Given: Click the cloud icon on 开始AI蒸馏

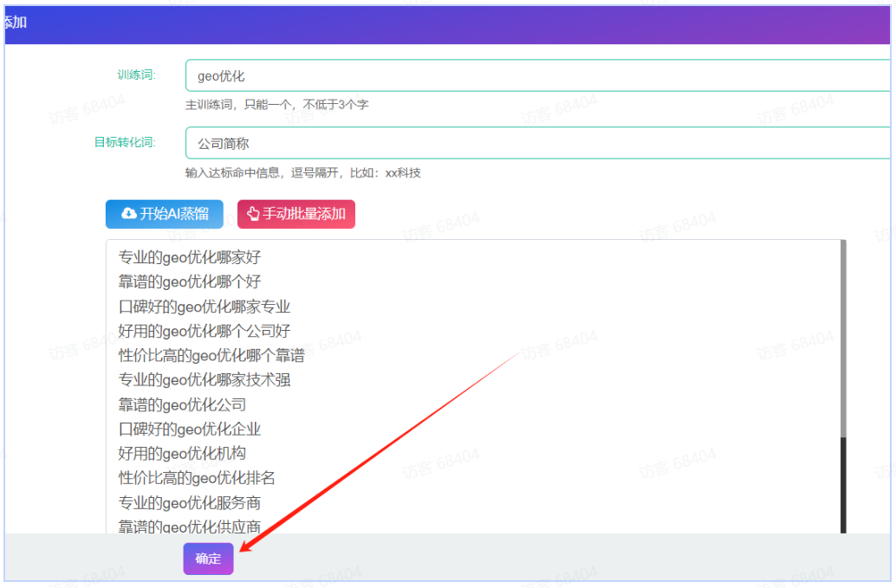Looking at the screenshot, I should [x=128, y=214].
